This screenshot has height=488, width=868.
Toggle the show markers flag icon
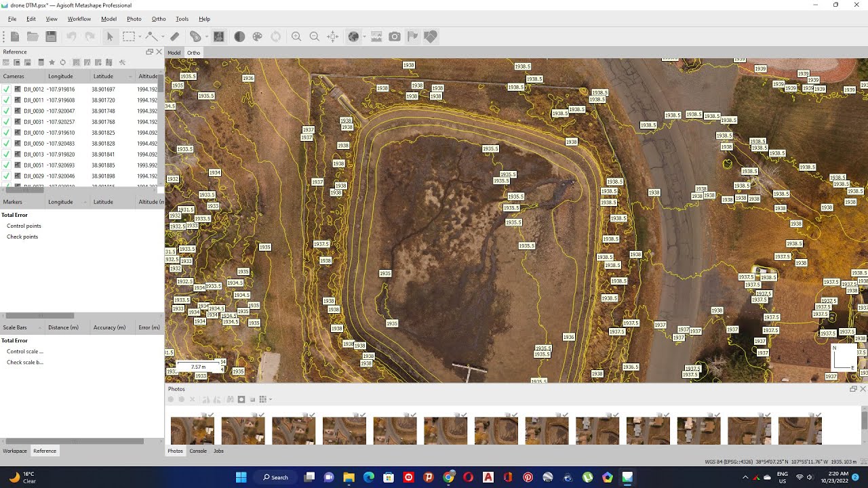pos(412,37)
